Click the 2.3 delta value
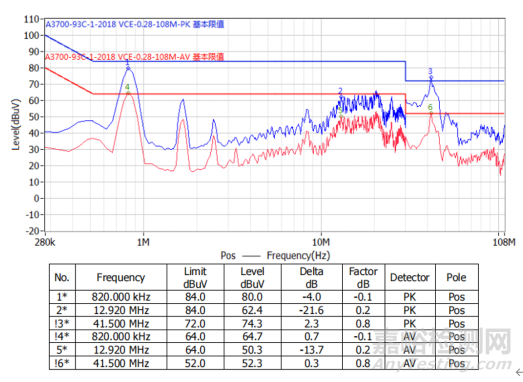The image size is (523, 382). pos(312,324)
